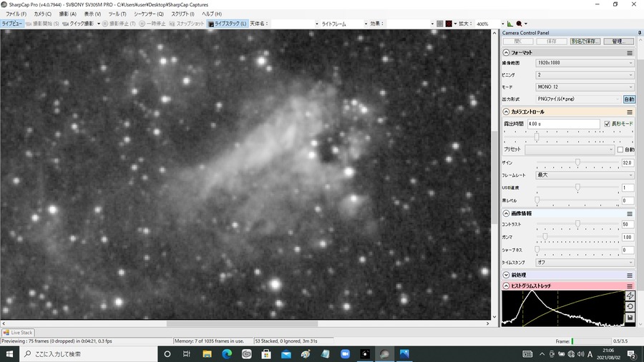
Task: Open スクリプト (I) menu
Action: [x=182, y=14]
